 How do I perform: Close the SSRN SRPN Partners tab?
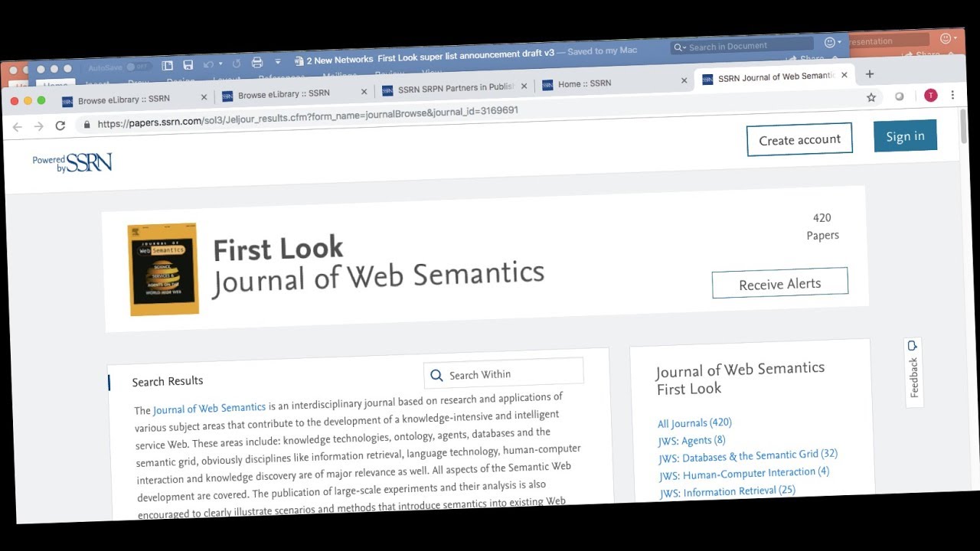click(x=524, y=86)
